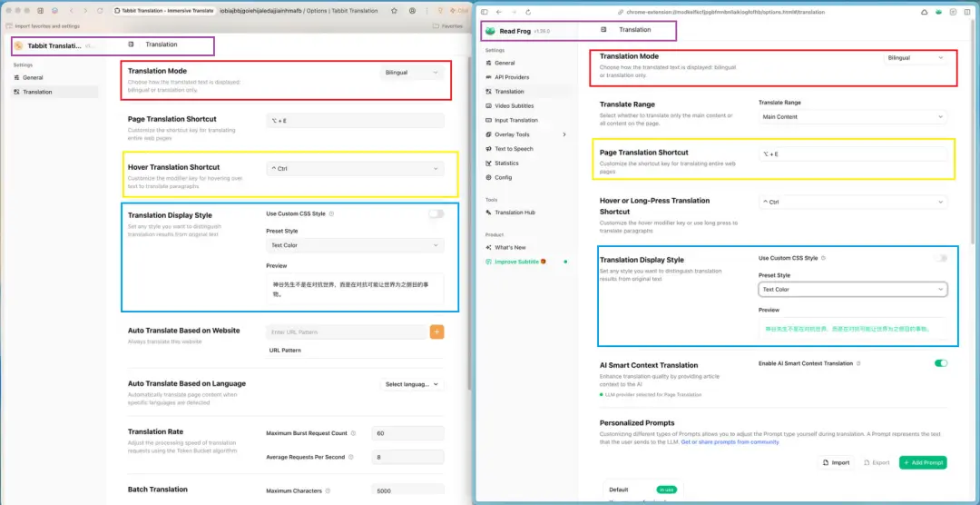
Task: Open Get or share prompts from community link
Action: click(x=729, y=442)
